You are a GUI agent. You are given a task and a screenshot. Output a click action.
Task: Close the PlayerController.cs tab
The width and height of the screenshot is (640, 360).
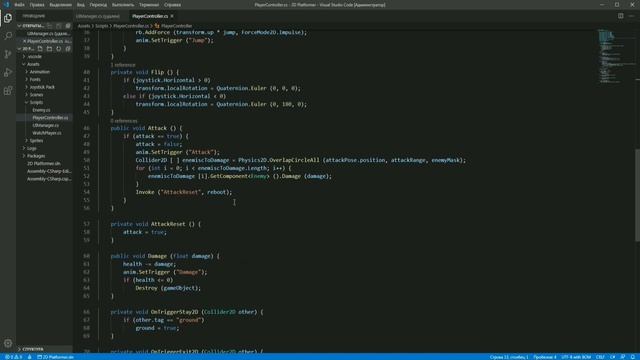172,16
